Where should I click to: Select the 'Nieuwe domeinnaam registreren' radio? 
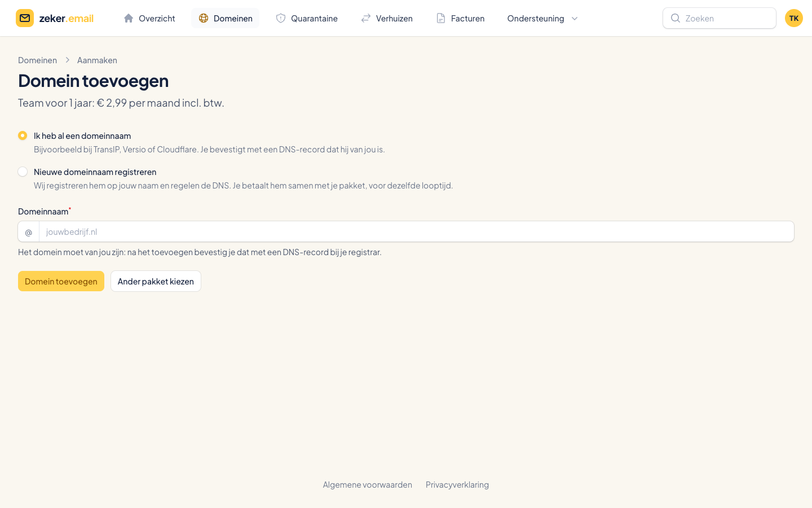point(23,172)
